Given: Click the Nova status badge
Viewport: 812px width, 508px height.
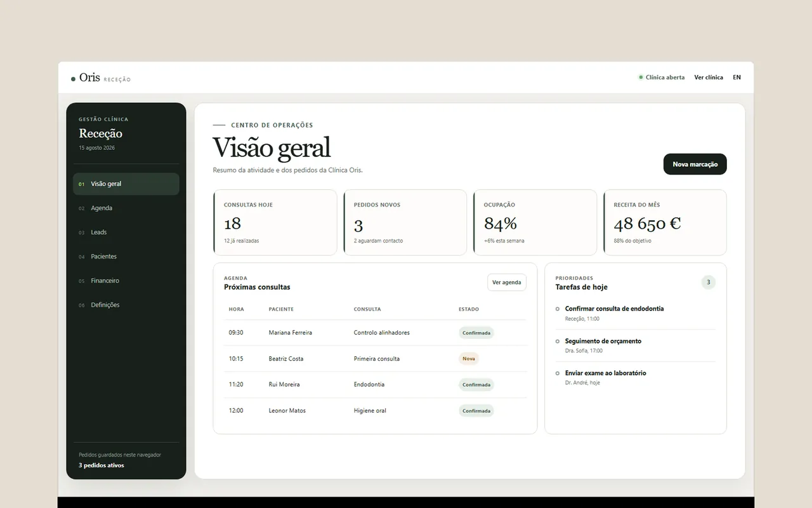Looking at the screenshot, I should click(469, 359).
